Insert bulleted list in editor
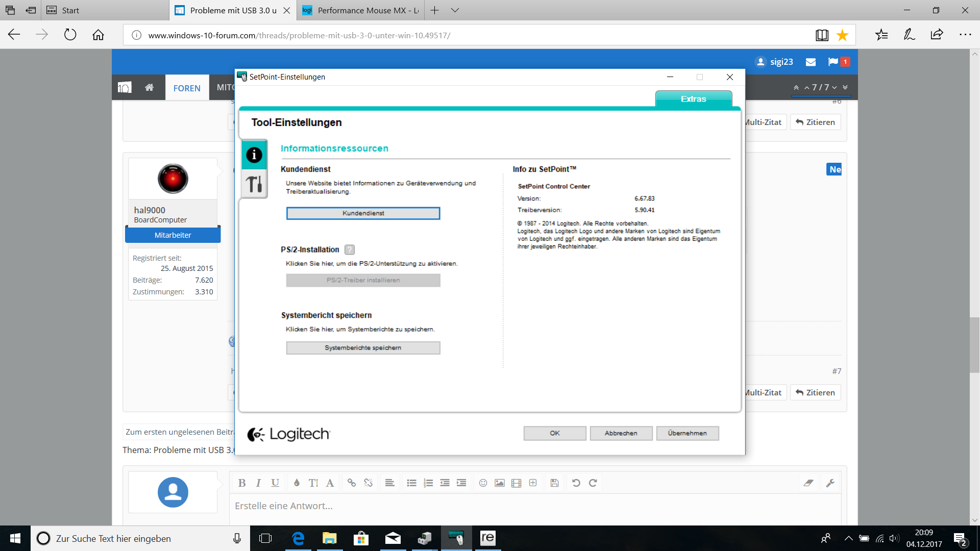980x551 pixels. click(411, 483)
